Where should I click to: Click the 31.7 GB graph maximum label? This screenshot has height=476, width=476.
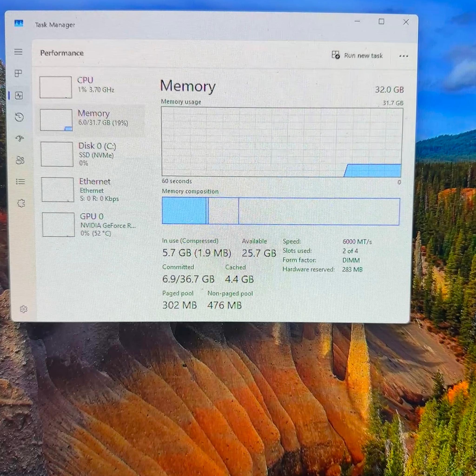[x=393, y=103]
